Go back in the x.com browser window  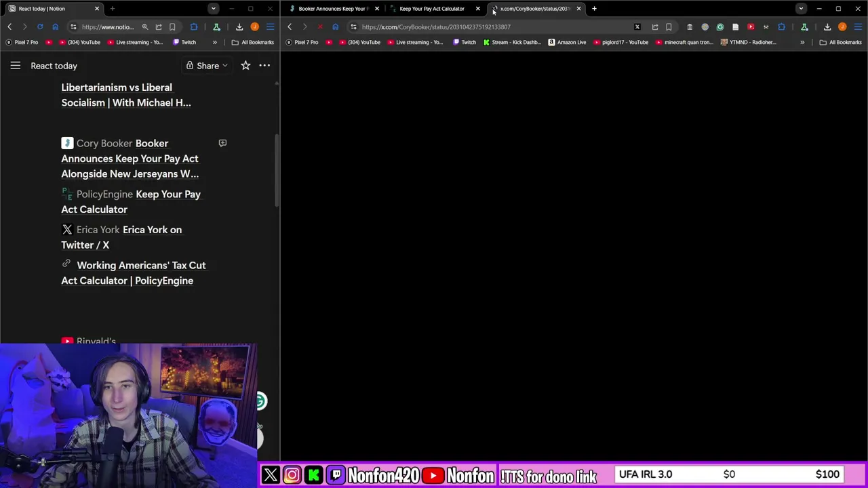(290, 27)
